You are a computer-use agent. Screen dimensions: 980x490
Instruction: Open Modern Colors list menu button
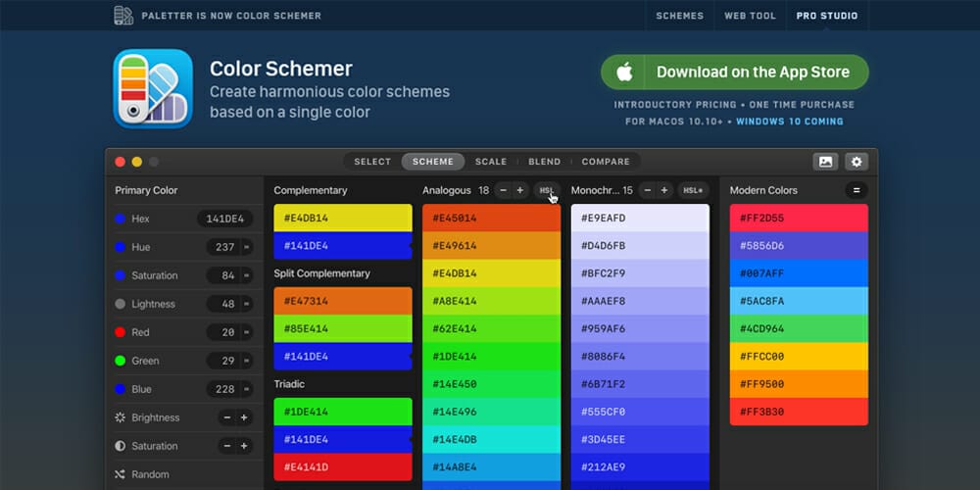click(857, 190)
